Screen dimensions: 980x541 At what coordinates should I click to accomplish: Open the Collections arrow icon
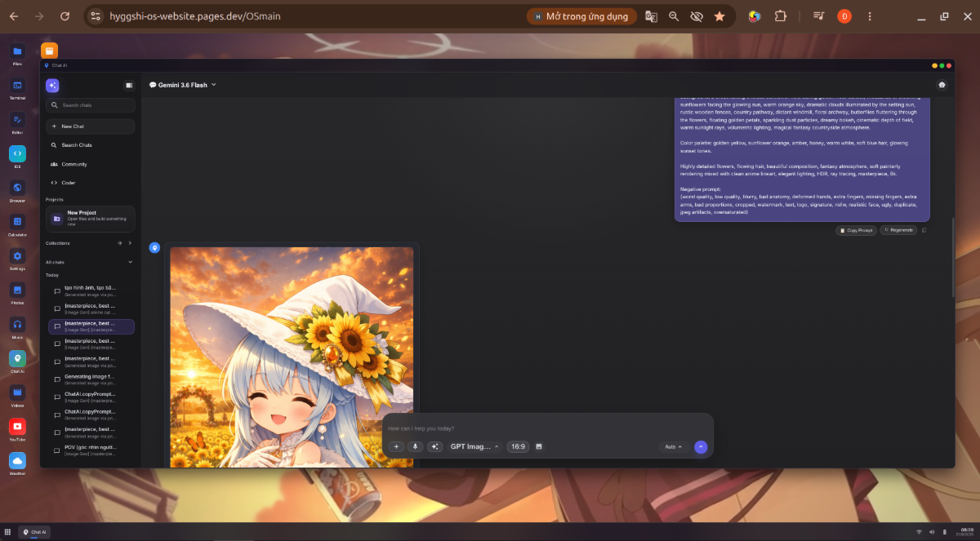pyautogui.click(x=119, y=243)
